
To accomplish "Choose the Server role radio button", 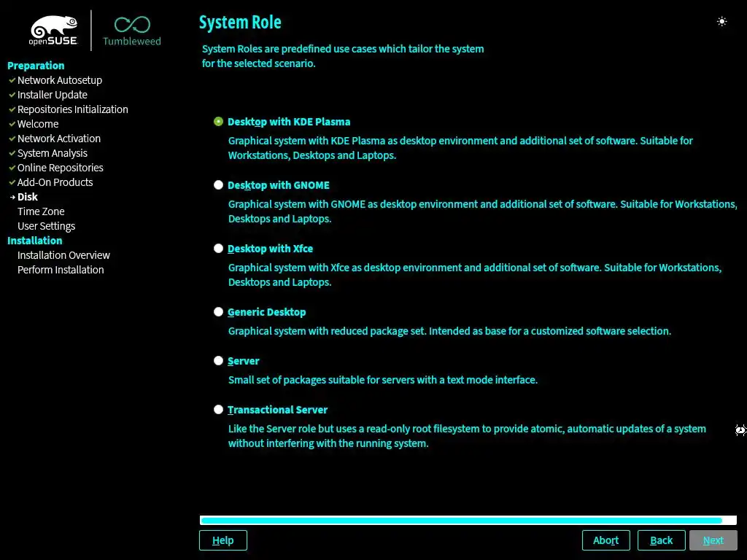I will pos(218,360).
